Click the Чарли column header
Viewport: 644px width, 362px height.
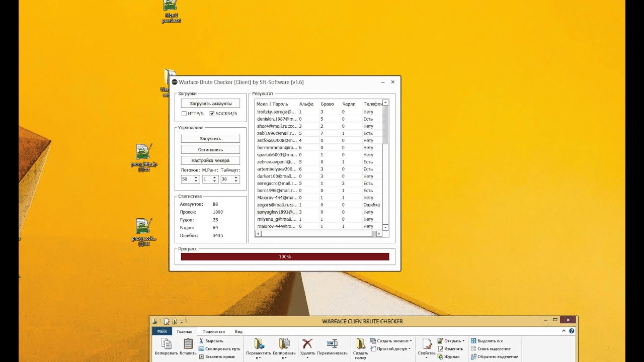pos(349,104)
